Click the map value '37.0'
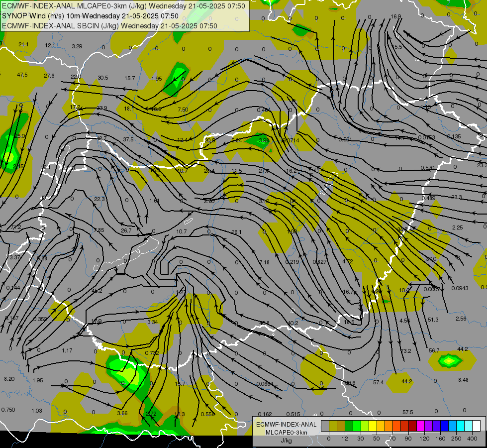This screenshot has width=487, height=448. 431,259
